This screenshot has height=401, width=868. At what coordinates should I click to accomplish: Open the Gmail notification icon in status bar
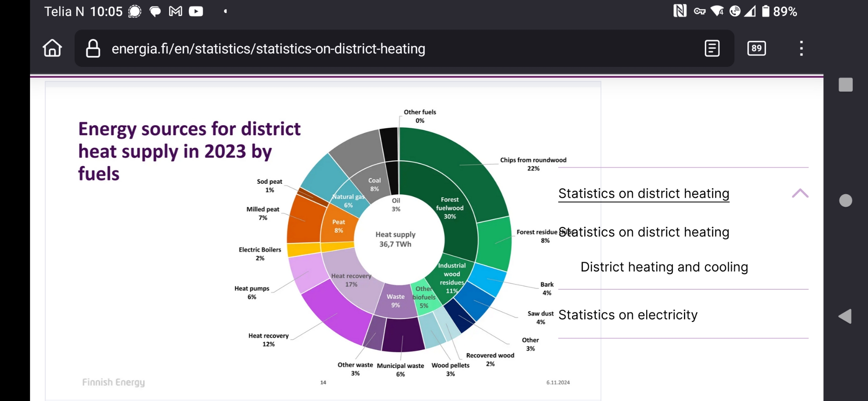point(175,11)
